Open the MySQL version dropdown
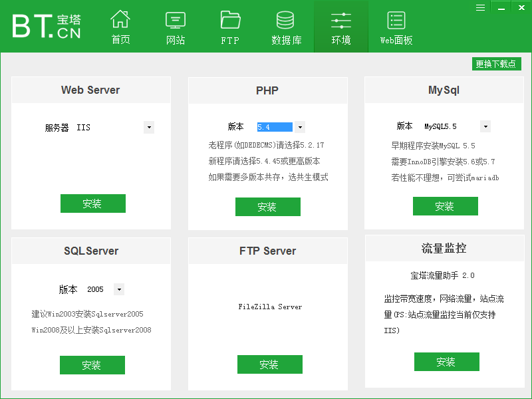Viewport: 532px width, 399px height. click(485, 126)
